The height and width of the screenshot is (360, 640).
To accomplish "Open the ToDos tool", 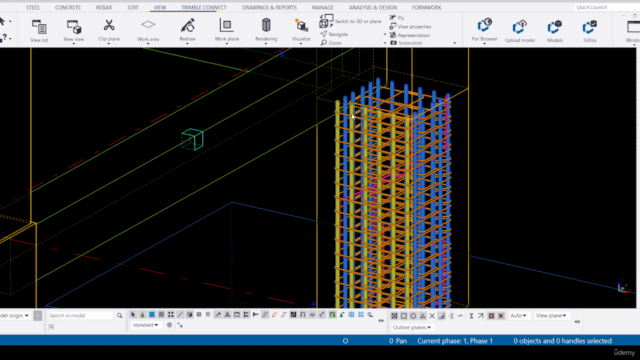I will 590,30.
